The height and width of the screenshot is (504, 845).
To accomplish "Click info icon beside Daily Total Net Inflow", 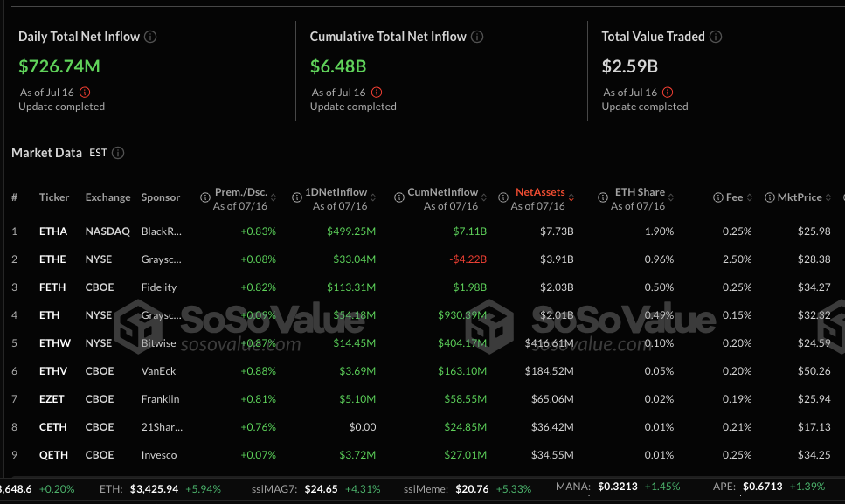I will coord(150,38).
